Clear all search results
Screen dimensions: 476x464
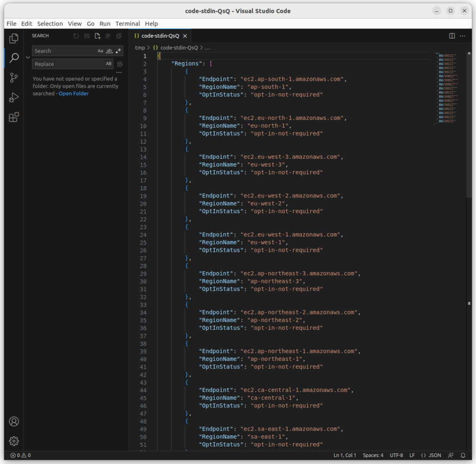coord(86,36)
